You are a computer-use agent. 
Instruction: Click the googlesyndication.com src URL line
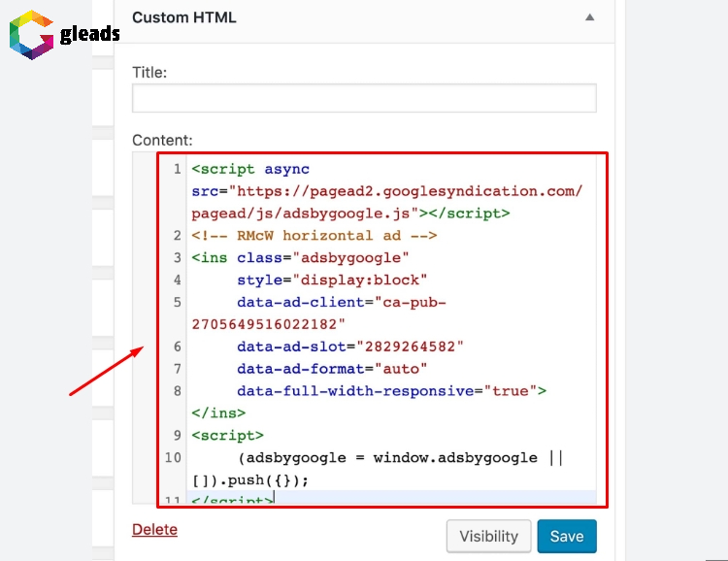pos(386,191)
